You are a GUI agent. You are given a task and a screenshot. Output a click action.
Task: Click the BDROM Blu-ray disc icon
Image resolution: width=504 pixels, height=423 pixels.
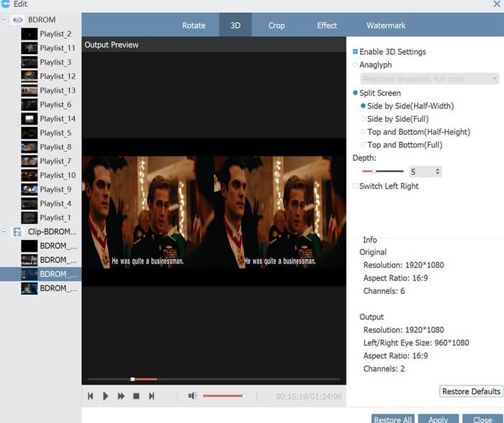click(17, 20)
